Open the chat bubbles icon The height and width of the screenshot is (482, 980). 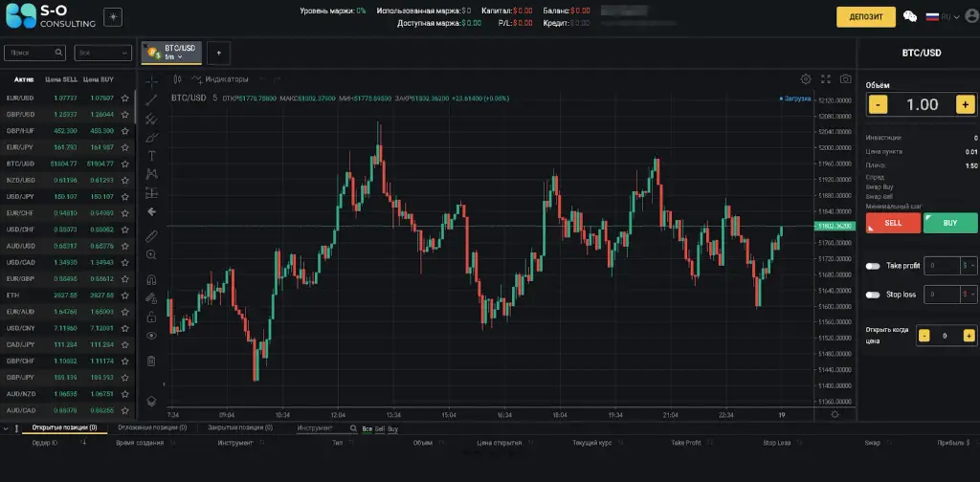910,17
